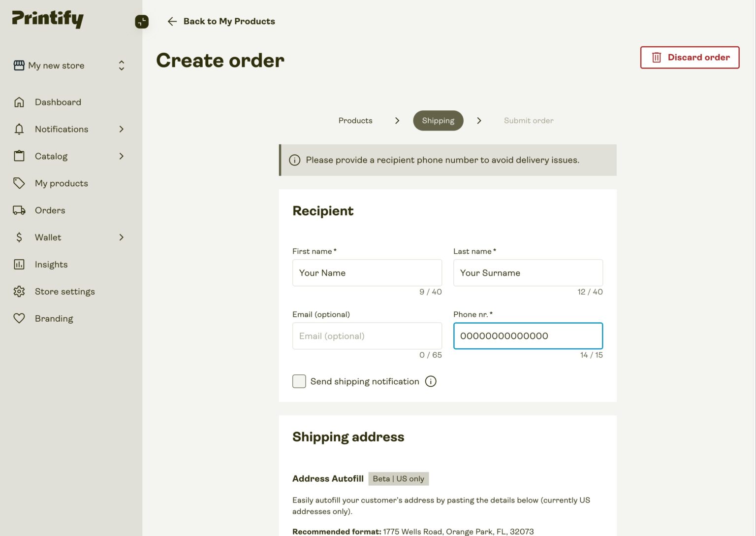Select the My products tag icon
This screenshot has width=756, height=536.
pyautogui.click(x=19, y=183)
